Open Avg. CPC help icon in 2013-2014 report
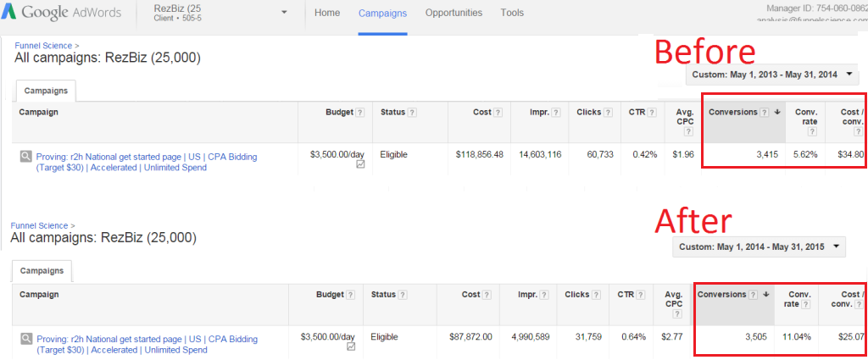 point(688,131)
